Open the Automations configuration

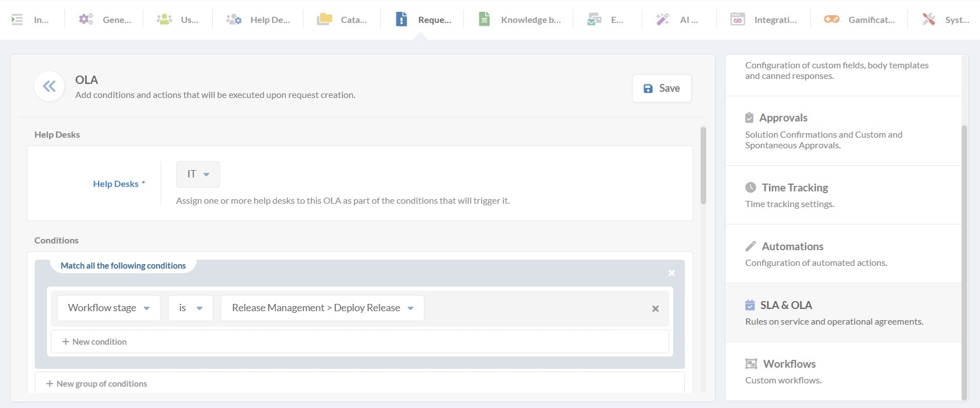(x=843, y=254)
